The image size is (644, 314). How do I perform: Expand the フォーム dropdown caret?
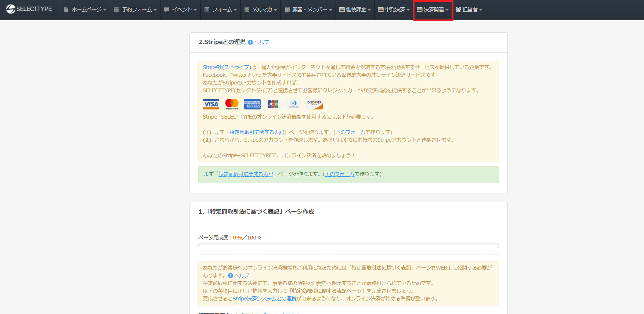235,10
